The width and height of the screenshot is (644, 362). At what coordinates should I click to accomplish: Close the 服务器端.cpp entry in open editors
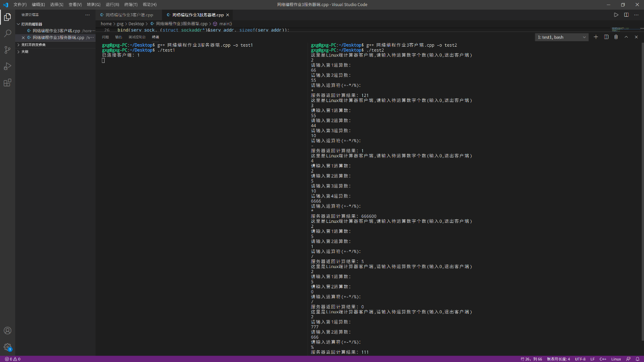pos(23,38)
